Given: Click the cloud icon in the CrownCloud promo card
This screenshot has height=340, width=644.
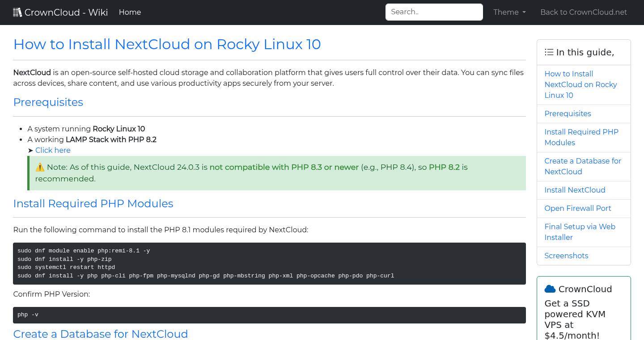Looking at the screenshot, I should coord(550,288).
